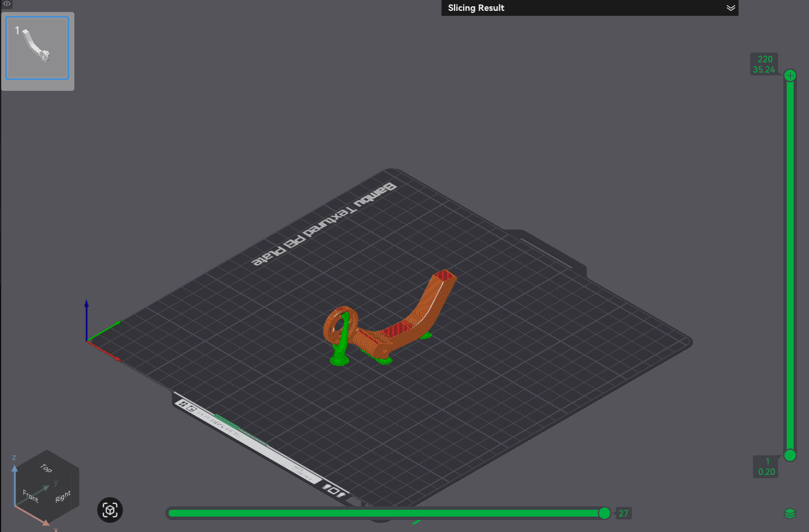Viewport: 809px width, 532px height.
Task: Select plate 1 thumbnail
Action: 37,48
